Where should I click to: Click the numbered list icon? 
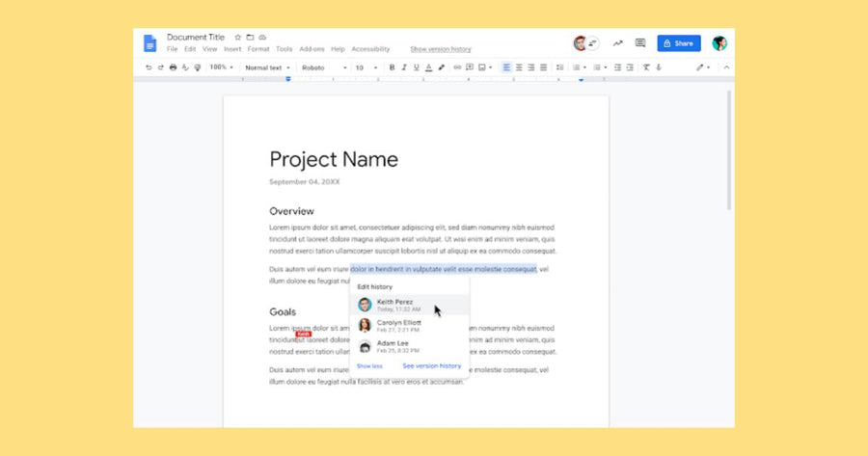[577, 67]
